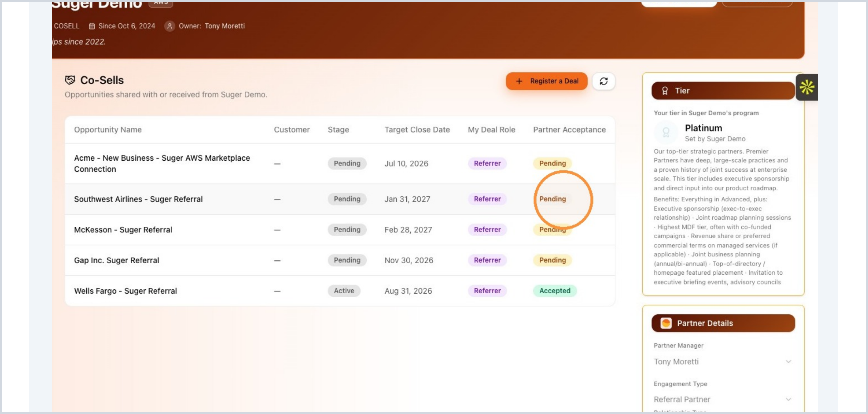Screen dimensions: 868x414
Task: Click Pending stage badge for Gap Inc.
Action: [x=347, y=260]
